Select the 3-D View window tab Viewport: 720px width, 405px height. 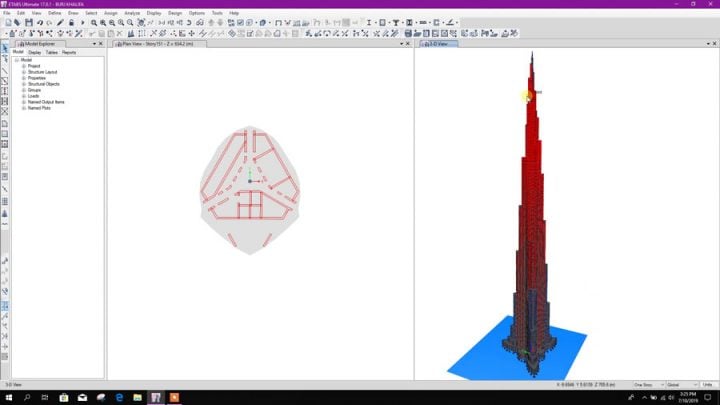[439, 44]
